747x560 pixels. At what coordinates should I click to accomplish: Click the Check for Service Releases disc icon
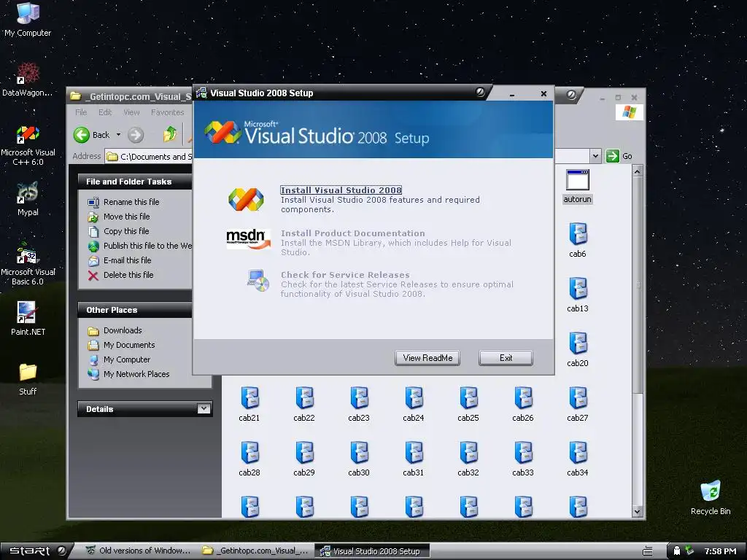(x=259, y=280)
